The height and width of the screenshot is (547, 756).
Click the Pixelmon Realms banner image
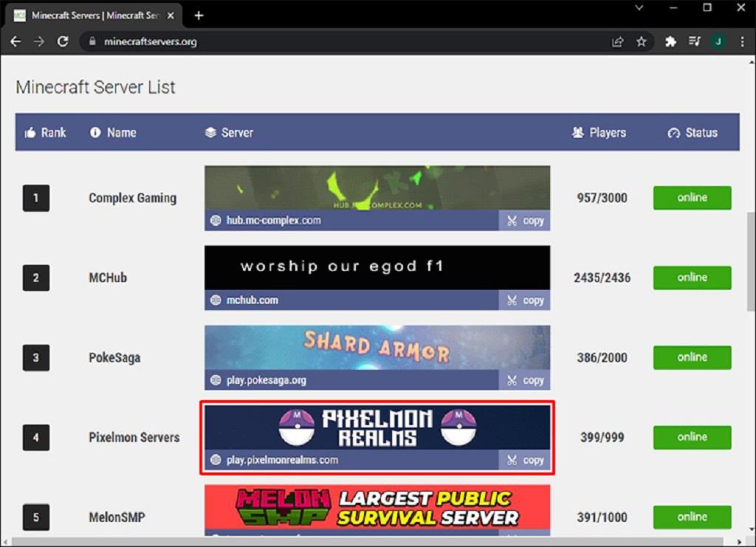[x=377, y=427]
